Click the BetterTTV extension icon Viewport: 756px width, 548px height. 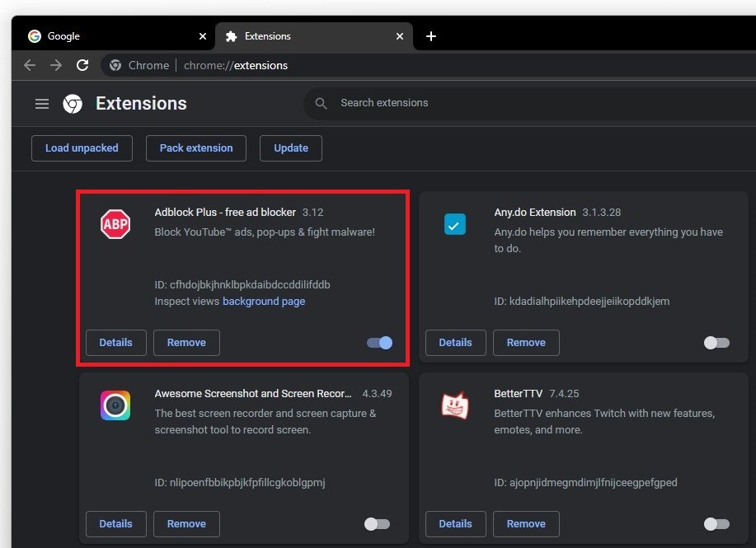pos(454,405)
